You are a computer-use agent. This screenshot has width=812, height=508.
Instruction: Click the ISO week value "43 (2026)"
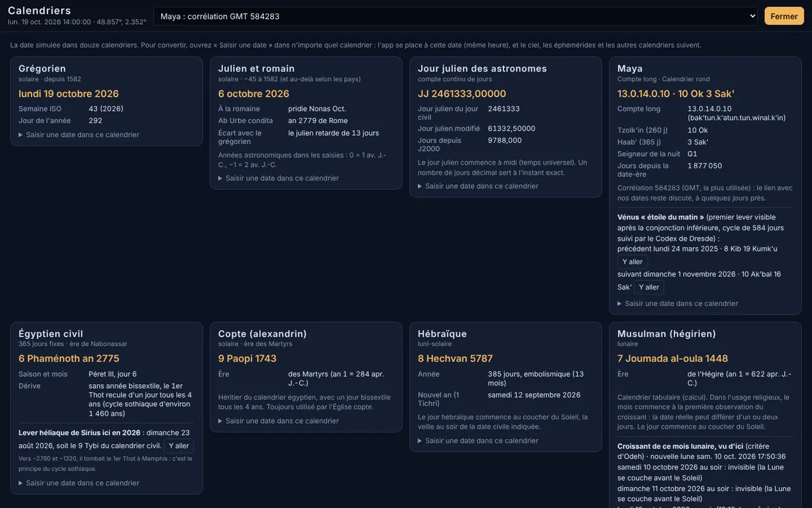click(x=106, y=109)
